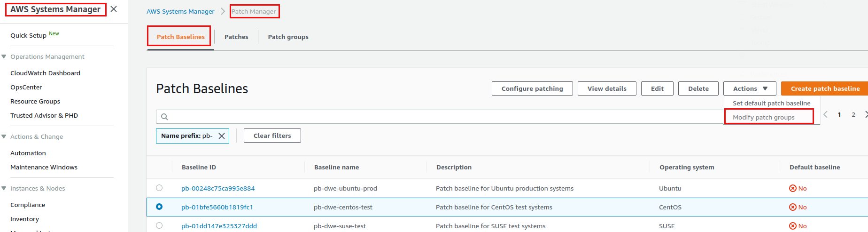Click the baseline search input field
868x232 pixels.
440,117
